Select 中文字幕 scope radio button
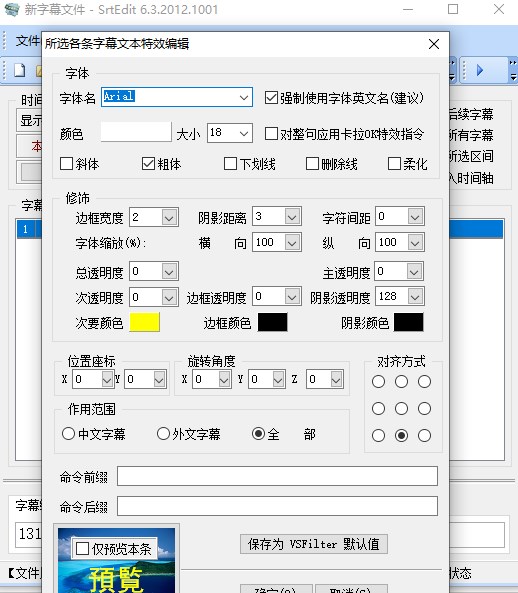 (68, 433)
